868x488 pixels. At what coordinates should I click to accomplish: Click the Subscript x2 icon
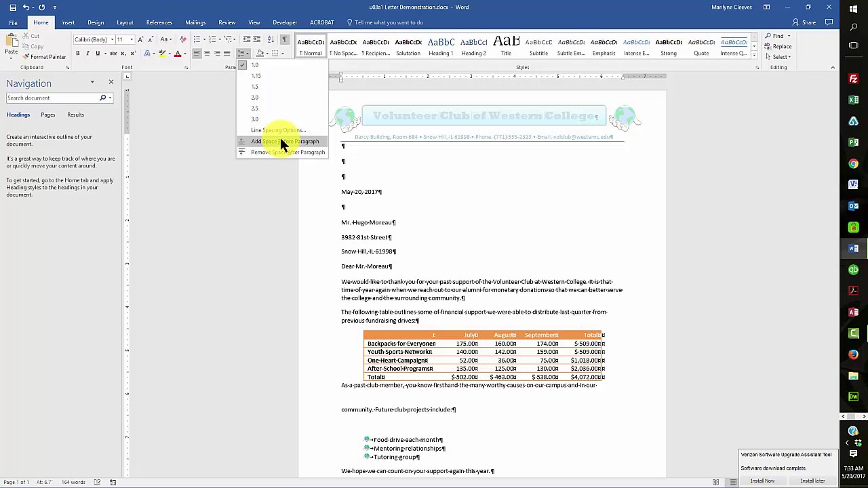click(x=123, y=54)
